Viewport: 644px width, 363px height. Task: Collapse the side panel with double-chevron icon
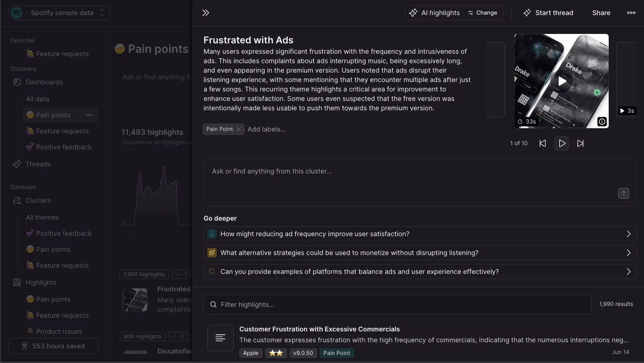pos(205,13)
